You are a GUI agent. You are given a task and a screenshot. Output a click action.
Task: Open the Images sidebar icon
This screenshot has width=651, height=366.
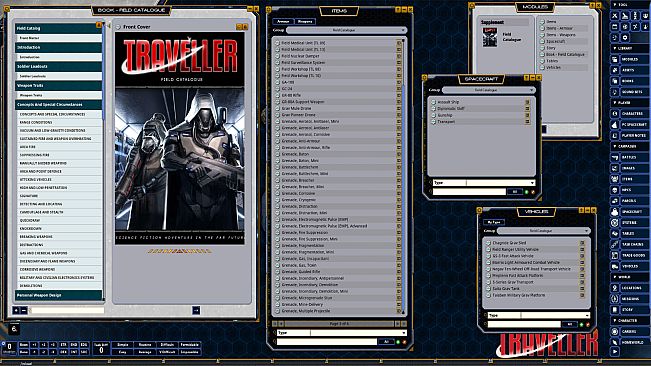[615, 168]
